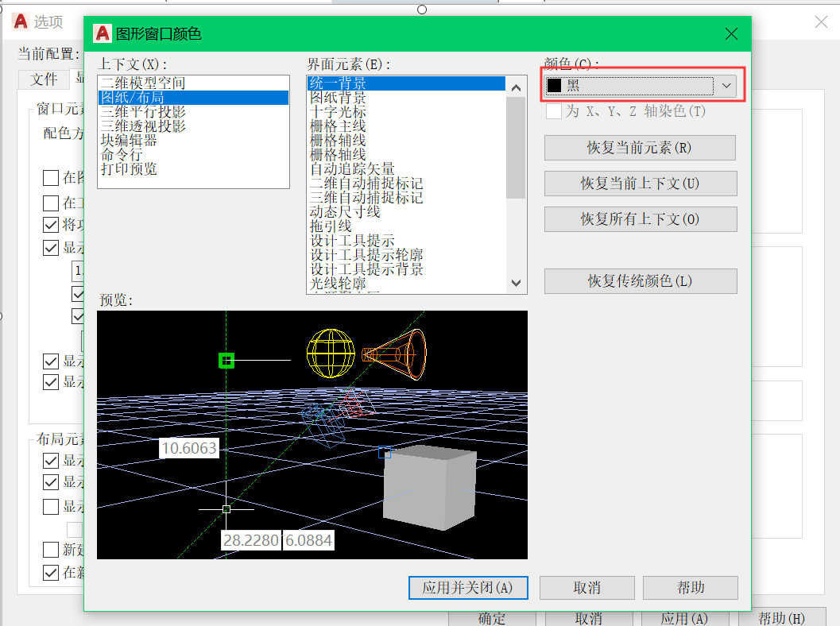Select 统一背景 interface element
The height and width of the screenshot is (626, 840).
407,83
